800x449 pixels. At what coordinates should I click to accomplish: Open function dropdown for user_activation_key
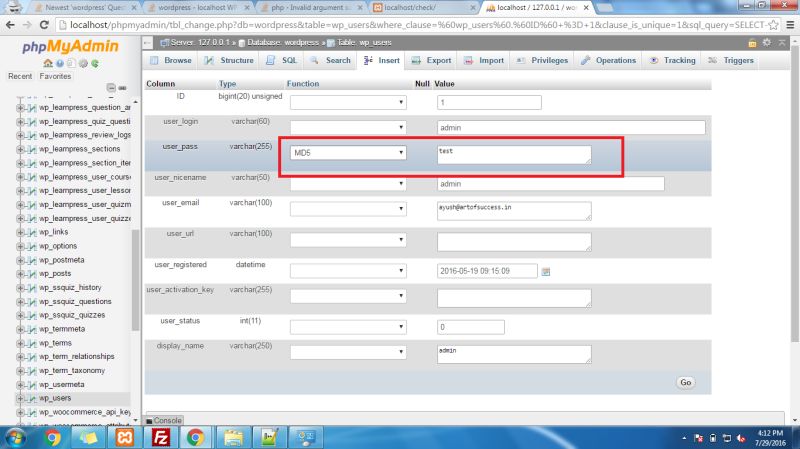[348, 296]
